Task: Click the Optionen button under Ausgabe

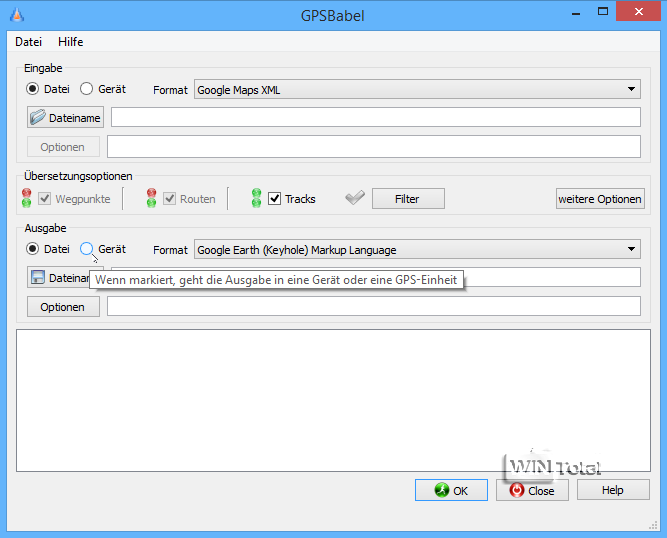Action: click(x=63, y=307)
